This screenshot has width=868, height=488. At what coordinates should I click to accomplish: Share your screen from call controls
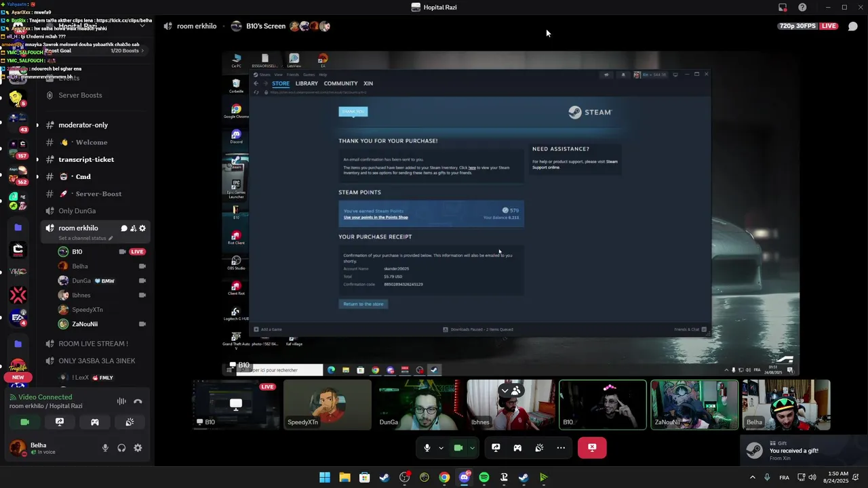click(x=496, y=448)
